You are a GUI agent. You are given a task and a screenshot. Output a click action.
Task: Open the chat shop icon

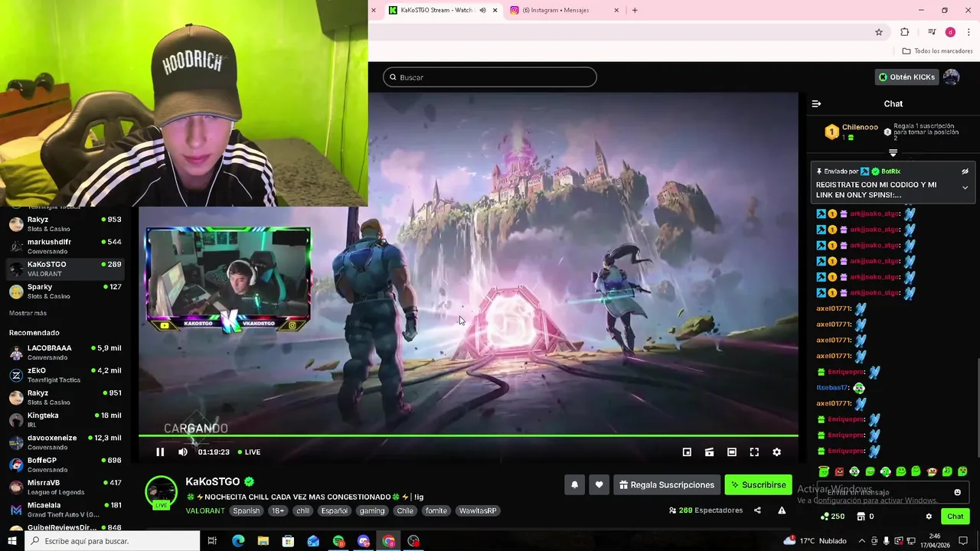coord(866,517)
